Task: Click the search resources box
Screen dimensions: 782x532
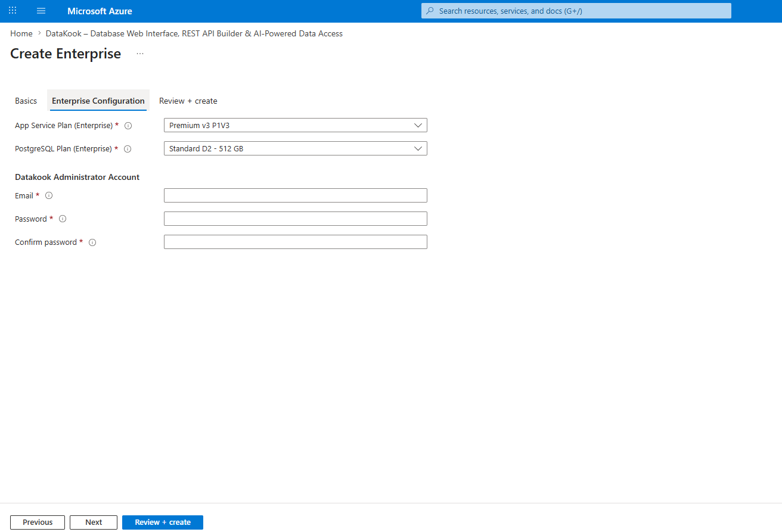Action: 576,11
